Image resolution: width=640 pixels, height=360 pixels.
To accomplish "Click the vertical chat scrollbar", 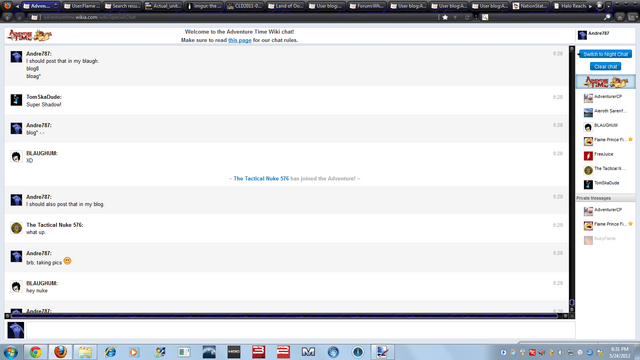I will 572,180.
